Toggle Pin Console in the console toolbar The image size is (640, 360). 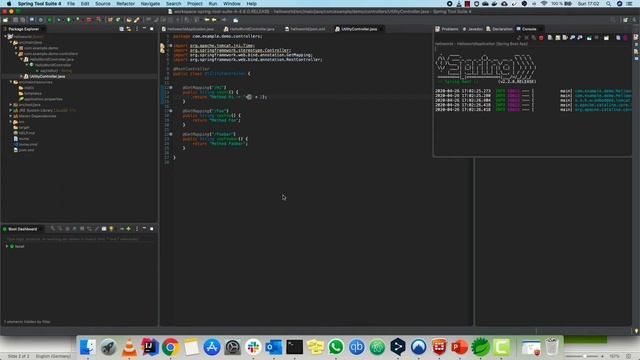pos(589,38)
